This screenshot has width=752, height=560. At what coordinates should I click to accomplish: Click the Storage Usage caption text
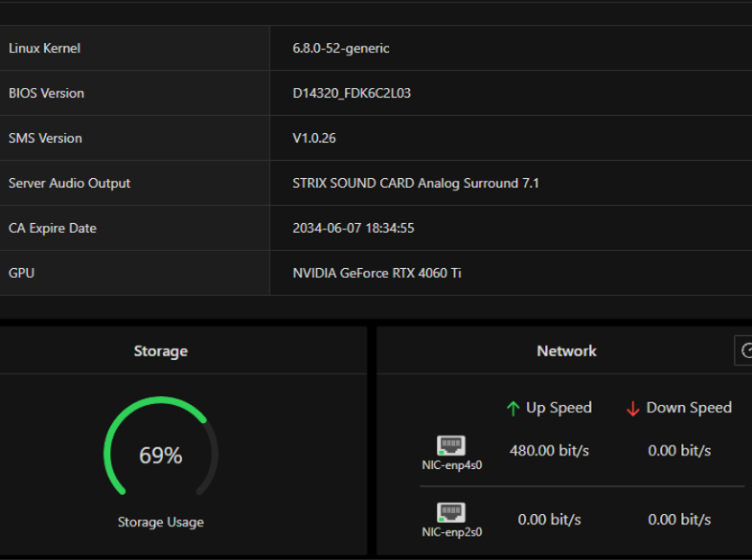coord(161,522)
